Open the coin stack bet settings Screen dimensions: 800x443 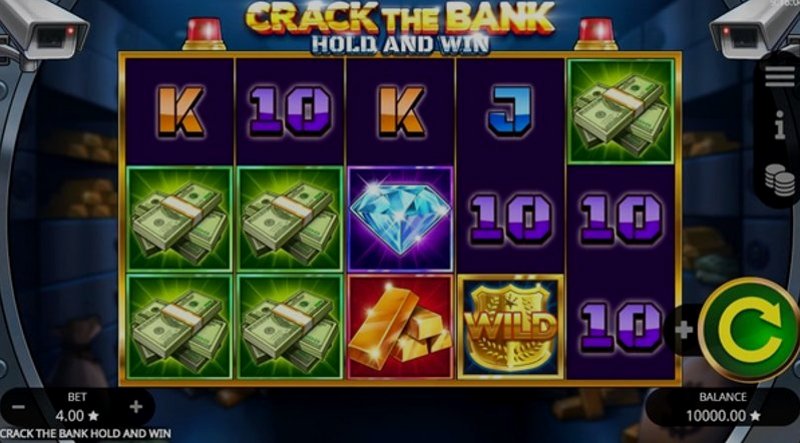[x=780, y=180]
